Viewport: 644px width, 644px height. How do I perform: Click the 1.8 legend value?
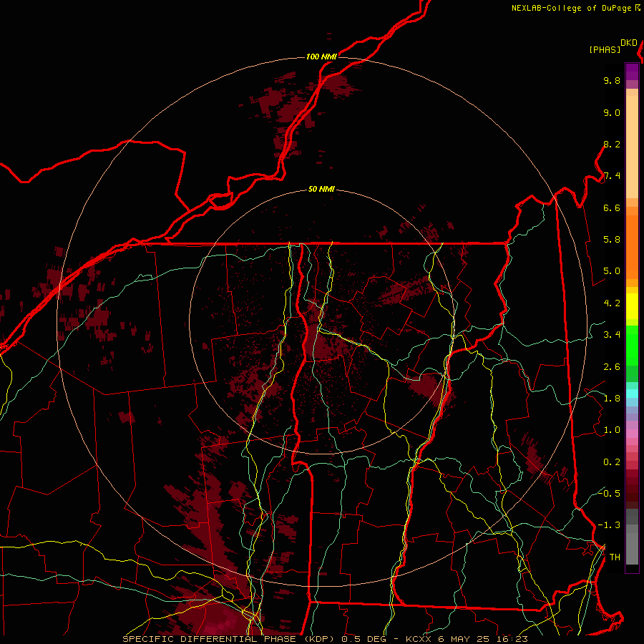tap(612, 399)
